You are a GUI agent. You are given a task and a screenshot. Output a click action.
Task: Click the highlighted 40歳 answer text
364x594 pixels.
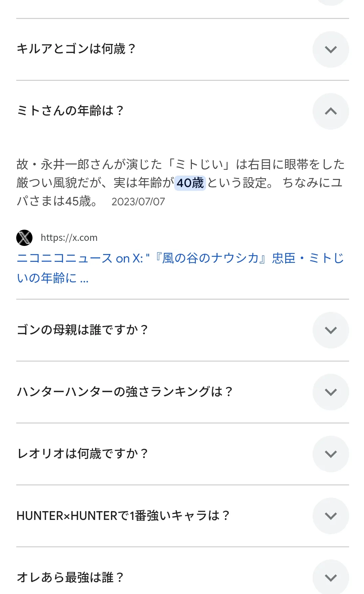click(x=190, y=183)
